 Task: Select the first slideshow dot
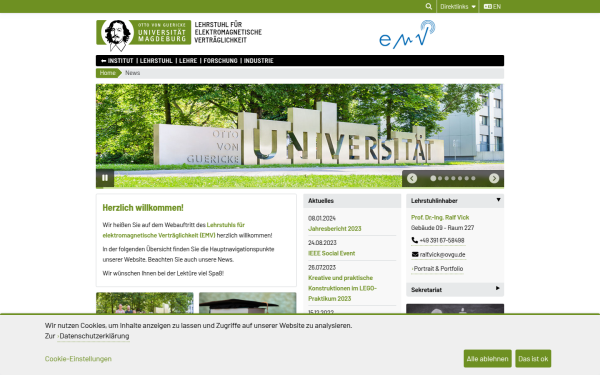433,178
